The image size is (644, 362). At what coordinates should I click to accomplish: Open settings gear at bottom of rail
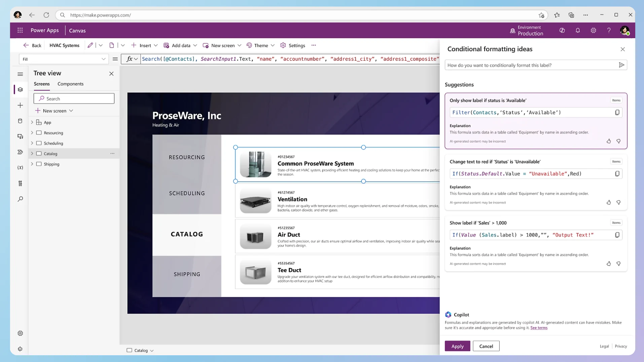point(20,333)
